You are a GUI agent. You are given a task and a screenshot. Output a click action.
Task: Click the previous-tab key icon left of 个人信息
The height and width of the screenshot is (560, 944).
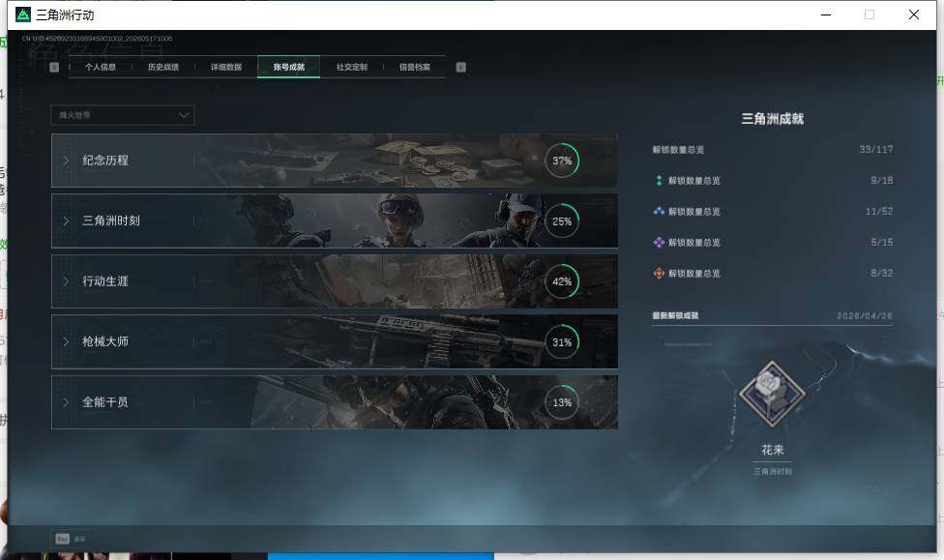[x=54, y=67]
